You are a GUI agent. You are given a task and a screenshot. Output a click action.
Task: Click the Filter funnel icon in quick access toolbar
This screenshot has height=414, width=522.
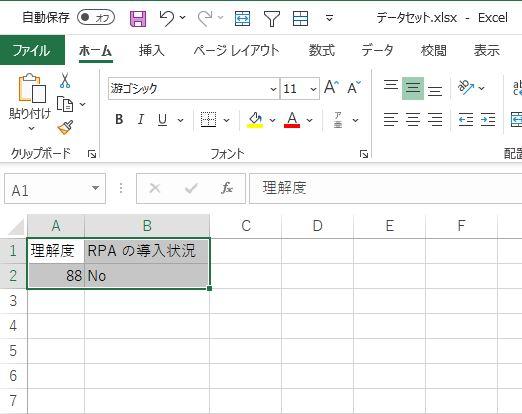[272, 18]
